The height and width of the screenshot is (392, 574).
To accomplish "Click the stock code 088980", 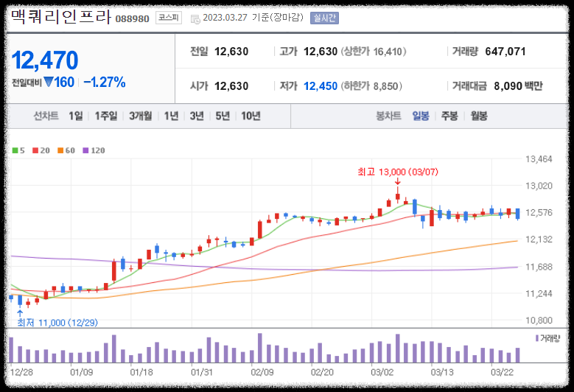I will [132, 19].
